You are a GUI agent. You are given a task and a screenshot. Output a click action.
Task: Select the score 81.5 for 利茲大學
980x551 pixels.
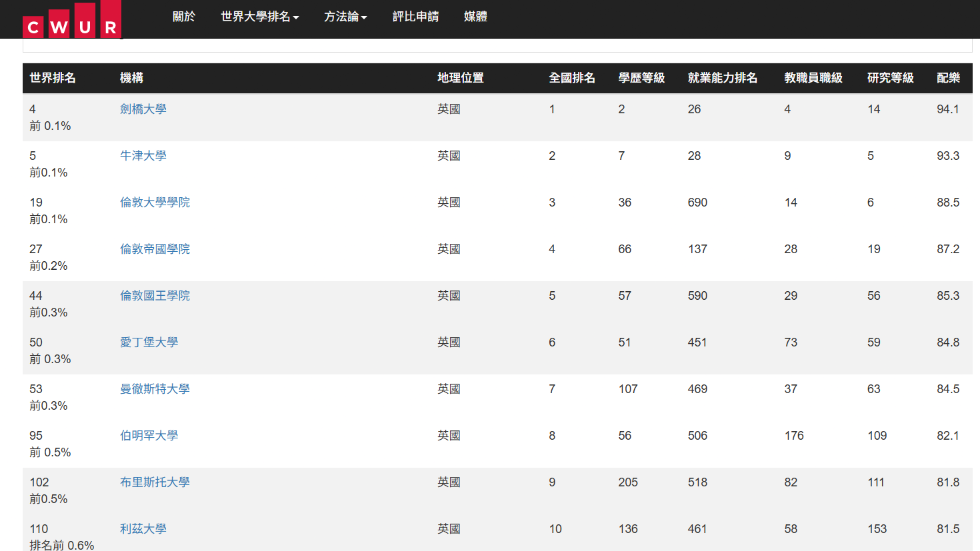tap(948, 529)
